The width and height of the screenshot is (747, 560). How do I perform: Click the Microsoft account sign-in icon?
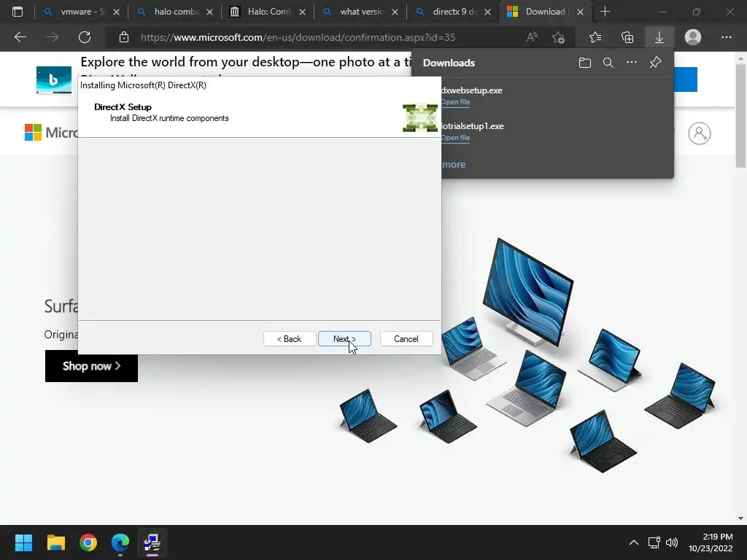[x=700, y=133]
